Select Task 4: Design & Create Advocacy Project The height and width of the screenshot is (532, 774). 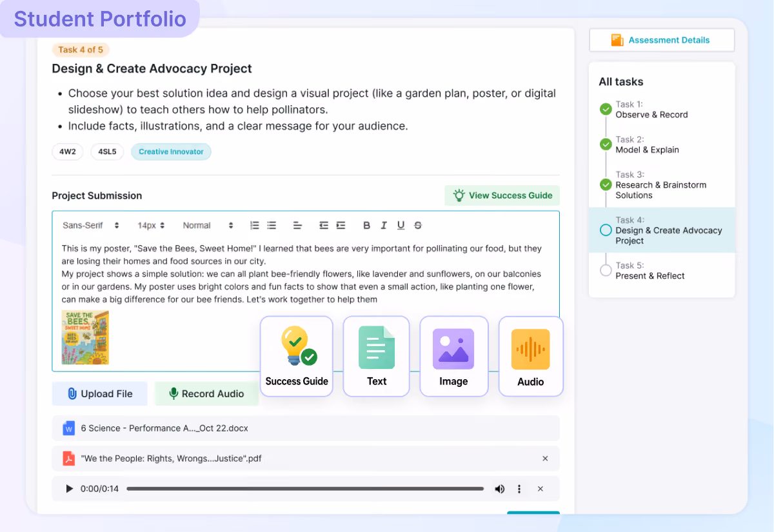click(662, 230)
